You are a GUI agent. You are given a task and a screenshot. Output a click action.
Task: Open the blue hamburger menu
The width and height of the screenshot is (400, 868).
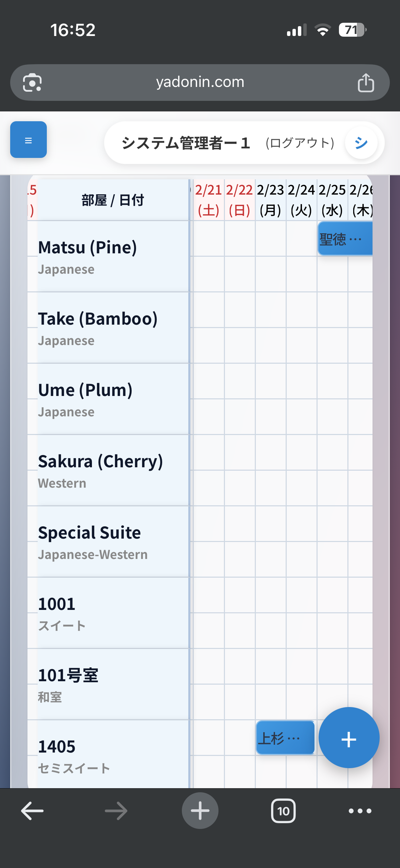click(28, 140)
